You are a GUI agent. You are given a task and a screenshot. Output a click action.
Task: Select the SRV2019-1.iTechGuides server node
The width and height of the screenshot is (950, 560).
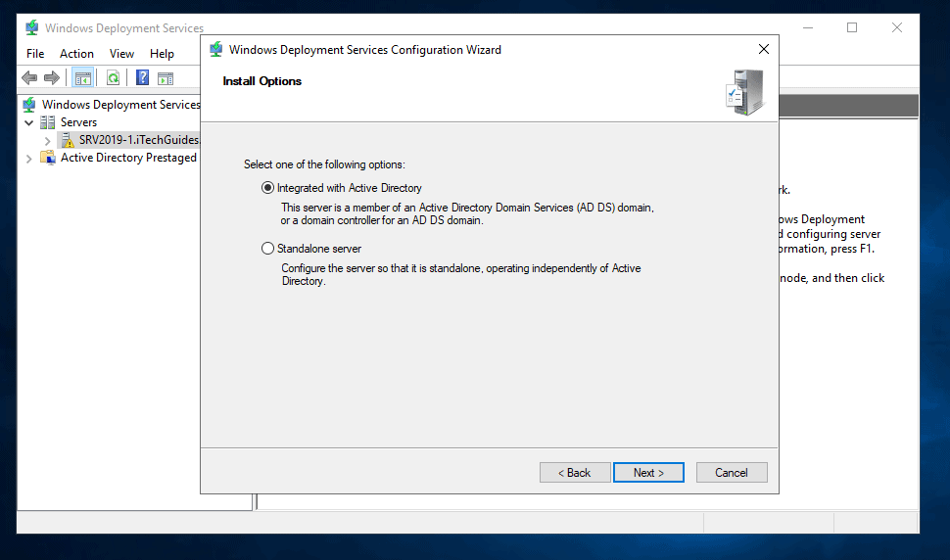coord(139,140)
